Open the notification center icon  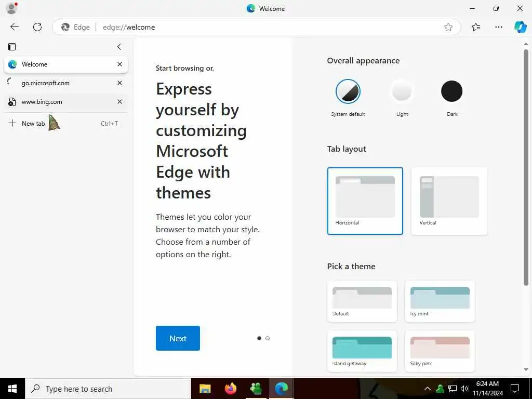point(515,389)
